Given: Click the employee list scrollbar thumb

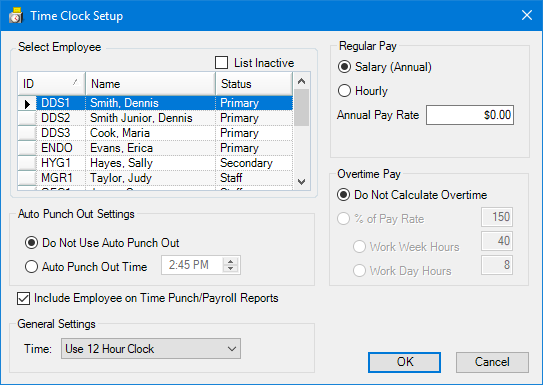Looking at the screenshot, I should tap(301, 108).
